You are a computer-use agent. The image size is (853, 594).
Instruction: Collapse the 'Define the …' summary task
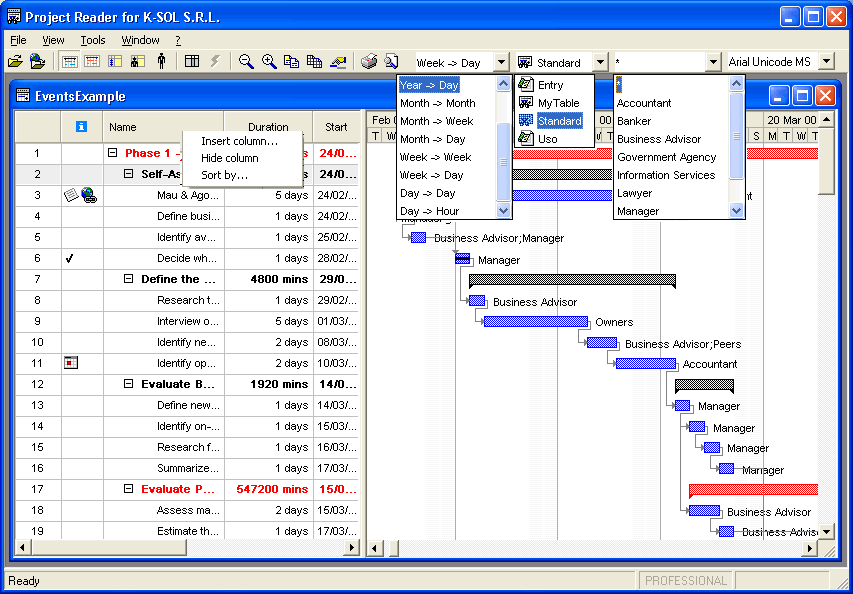click(x=128, y=279)
